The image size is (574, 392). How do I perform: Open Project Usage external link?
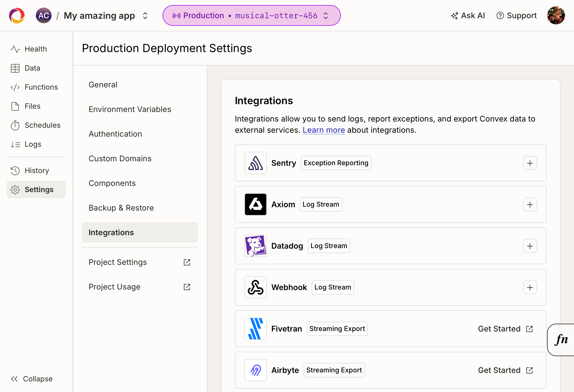[x=140, y=287]
